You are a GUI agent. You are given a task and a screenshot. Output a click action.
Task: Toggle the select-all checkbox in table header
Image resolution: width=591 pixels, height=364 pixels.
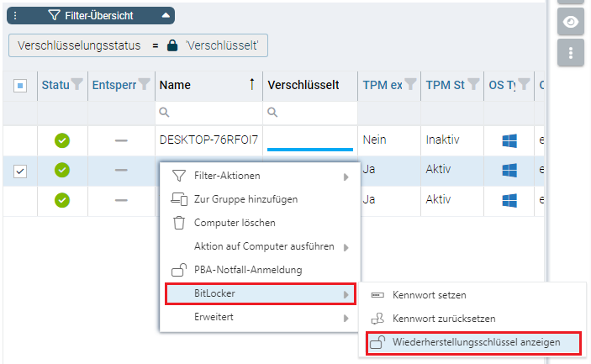click(x=21, y=85)
